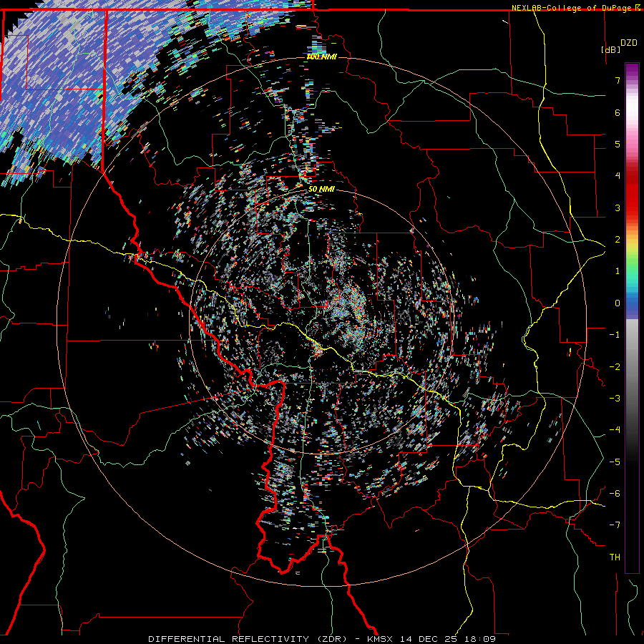Screen dimensions: 644x644
Task: Click the positive 6 scale value
Action: point(618,112)
